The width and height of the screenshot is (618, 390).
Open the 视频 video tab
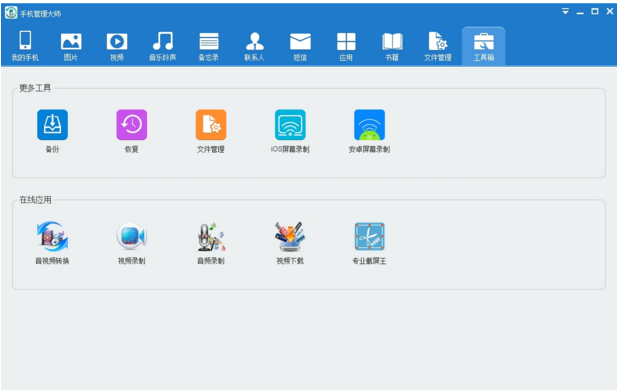point(117,46)
